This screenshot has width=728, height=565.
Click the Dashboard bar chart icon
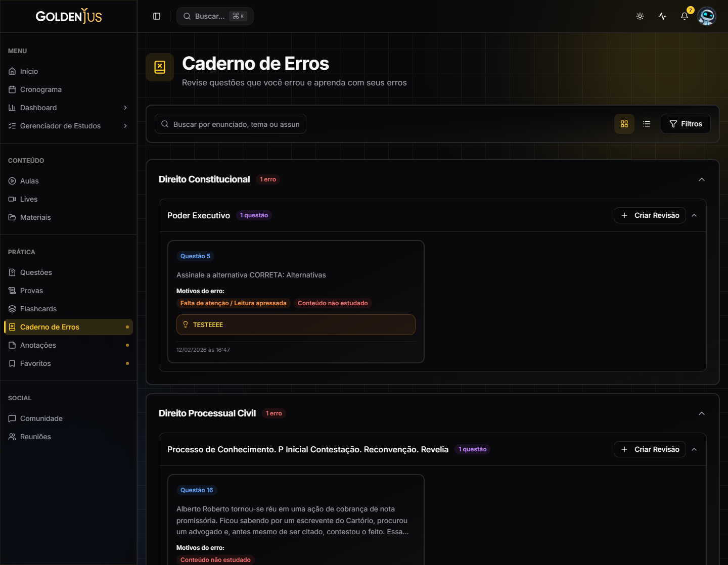(12, 108)
